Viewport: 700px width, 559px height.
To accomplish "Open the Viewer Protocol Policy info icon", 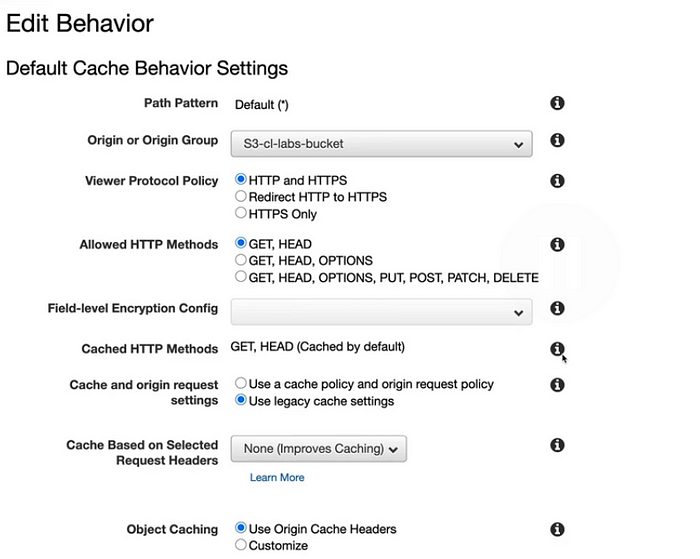I will click(x=557, y=181).
